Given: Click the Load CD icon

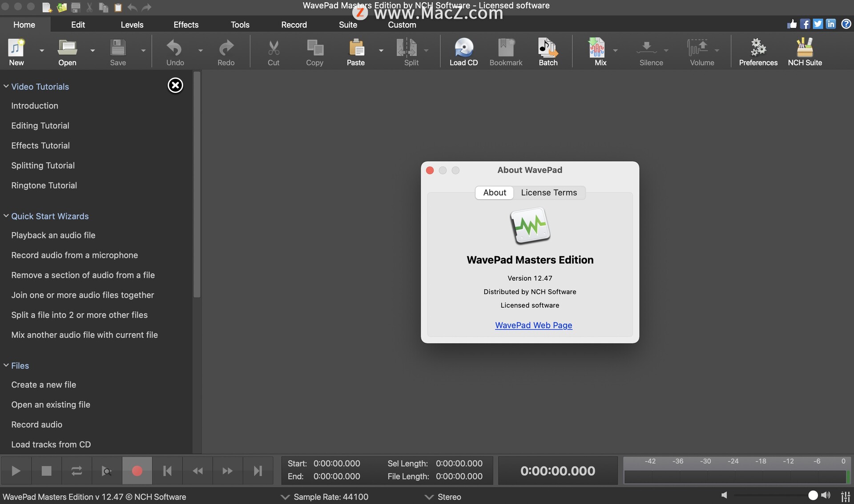Looking at the screenshot, I should [463, 48].
